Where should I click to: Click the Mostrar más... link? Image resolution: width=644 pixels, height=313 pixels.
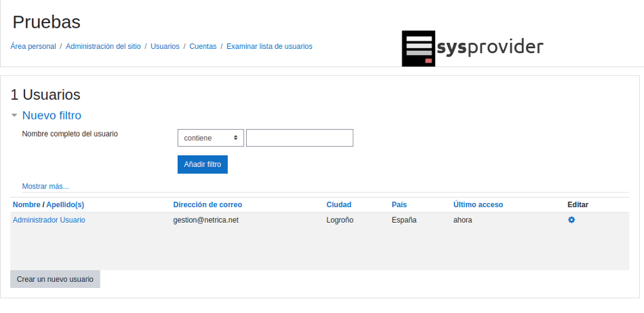pos(45,186)
